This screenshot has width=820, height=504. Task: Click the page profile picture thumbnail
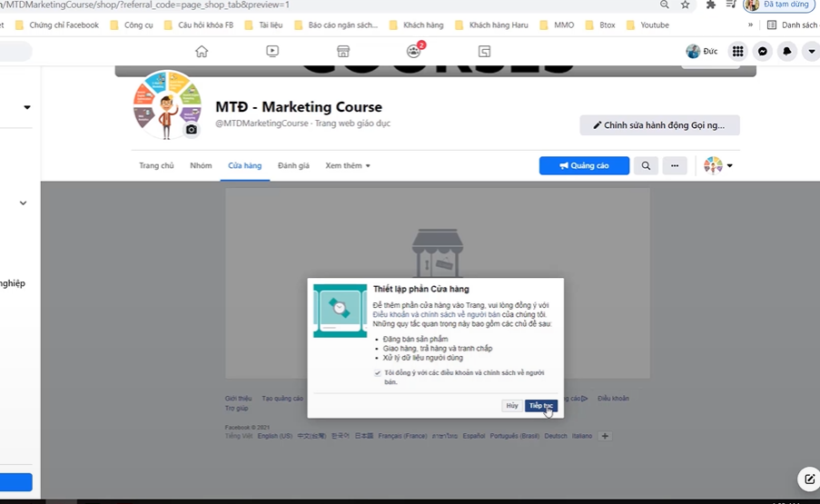click(167, 104)
